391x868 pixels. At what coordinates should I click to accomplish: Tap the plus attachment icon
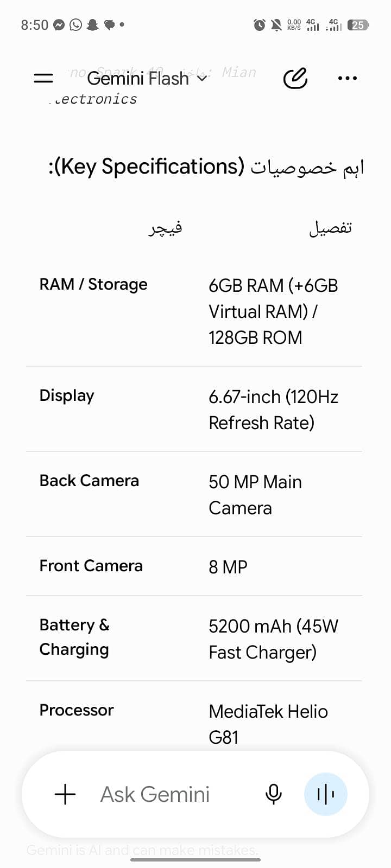[65, 794]
